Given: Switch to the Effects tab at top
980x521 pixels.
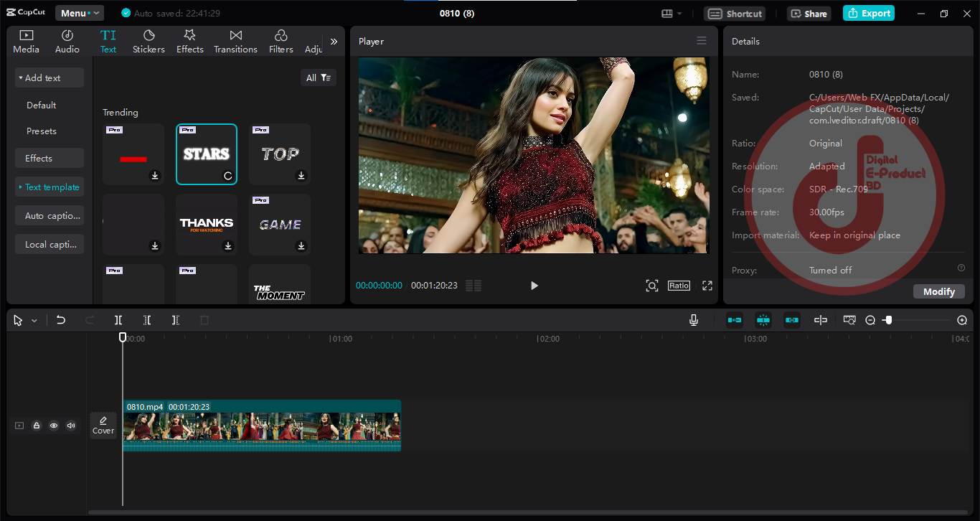Looking at the screenshot, I should [190, 42].
